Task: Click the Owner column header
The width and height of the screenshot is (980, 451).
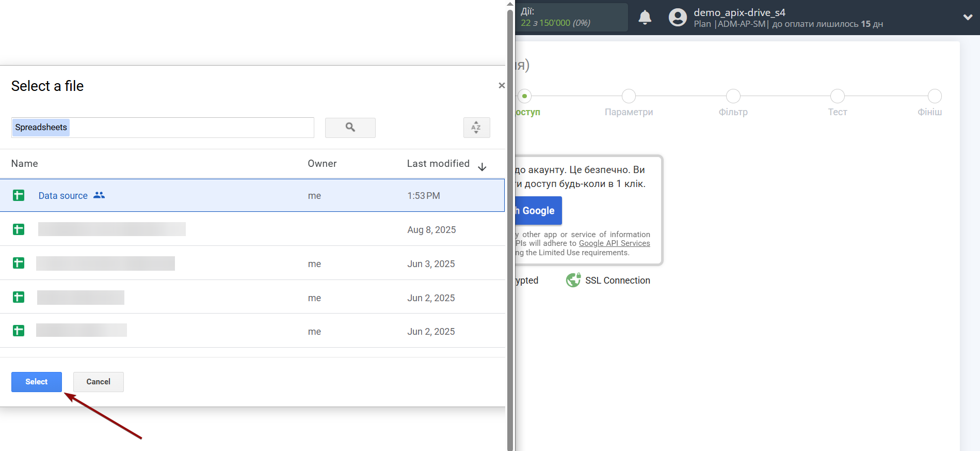Action: pyautogui.click(x=322, y=163)
